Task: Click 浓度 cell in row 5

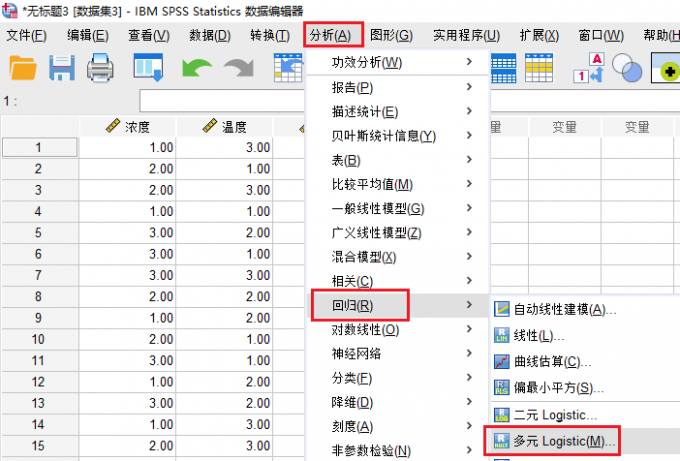Action: (128, 233)
